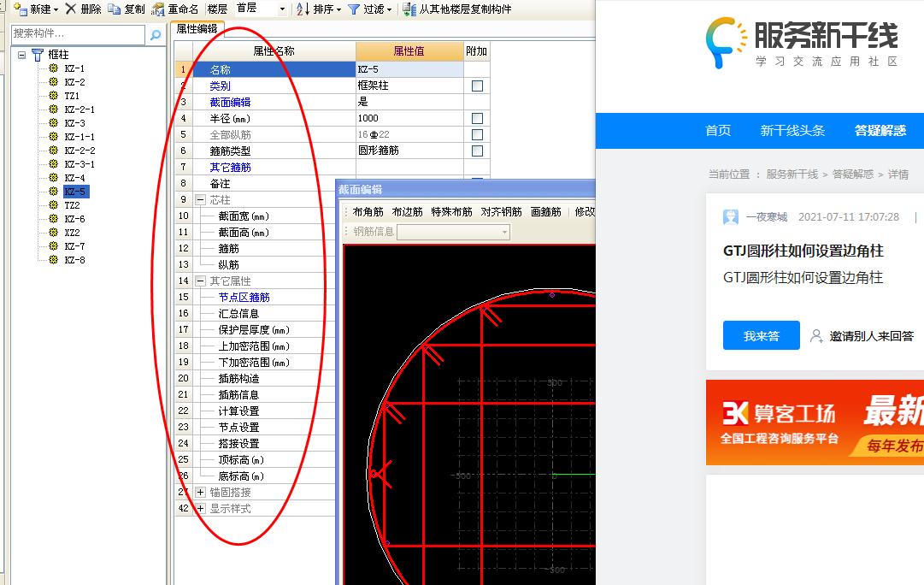The width and height of the screenshot is (924, 585).
Task: Click the 删除 delete X icon
Action: (71, 9)
